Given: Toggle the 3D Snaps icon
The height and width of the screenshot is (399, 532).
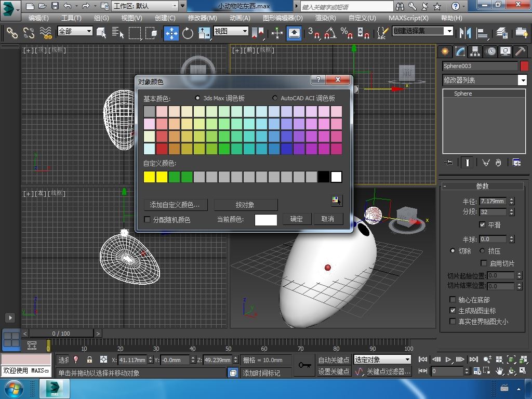Looking at the screenshot, I should click(314, 33).
